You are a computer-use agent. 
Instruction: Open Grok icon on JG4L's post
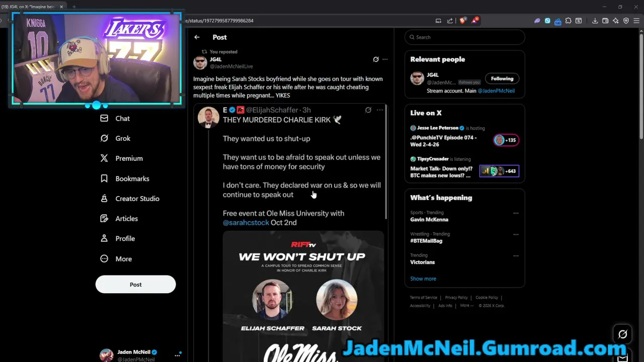(376, 59)
